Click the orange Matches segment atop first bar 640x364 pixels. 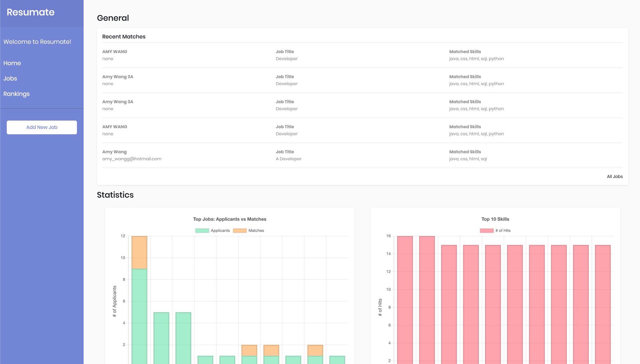coord(139,253)
